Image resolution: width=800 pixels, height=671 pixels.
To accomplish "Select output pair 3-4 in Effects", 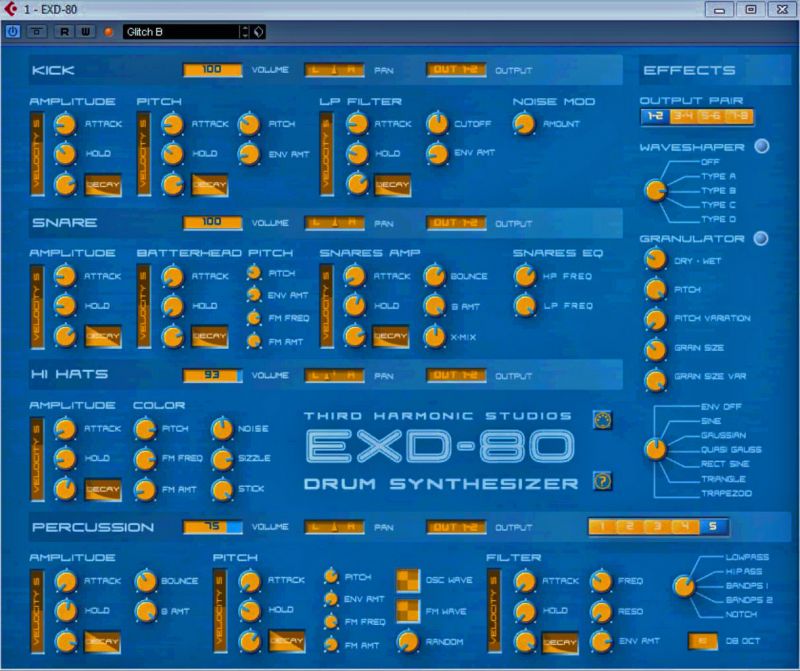I will pos(683,116).
